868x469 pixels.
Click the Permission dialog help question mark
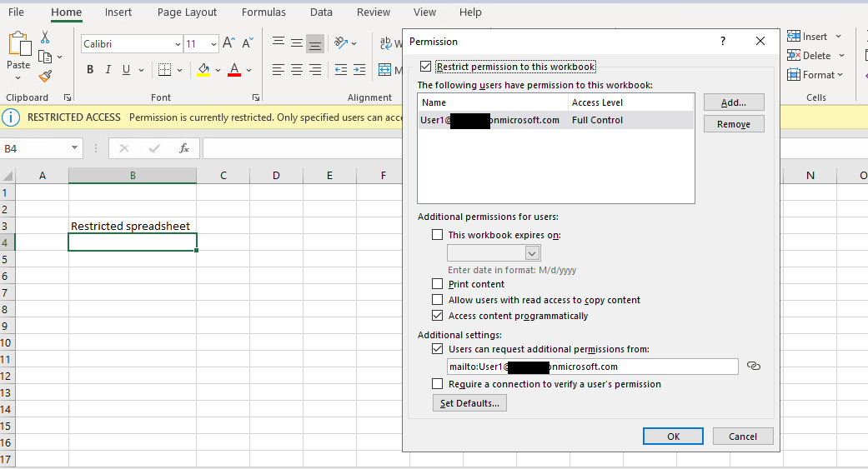coord(722,41)
